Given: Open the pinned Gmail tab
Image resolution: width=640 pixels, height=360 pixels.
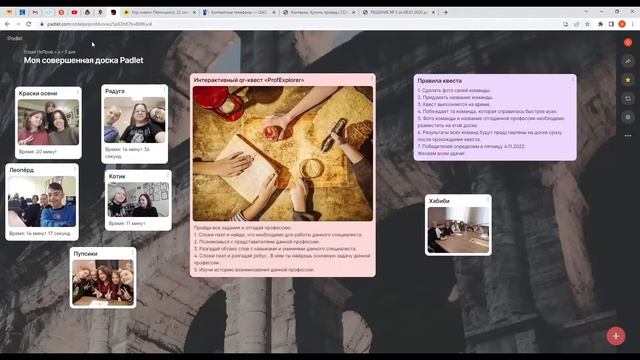Looking at the screenshot, I should pyautogui.click(x=35, y=12).
